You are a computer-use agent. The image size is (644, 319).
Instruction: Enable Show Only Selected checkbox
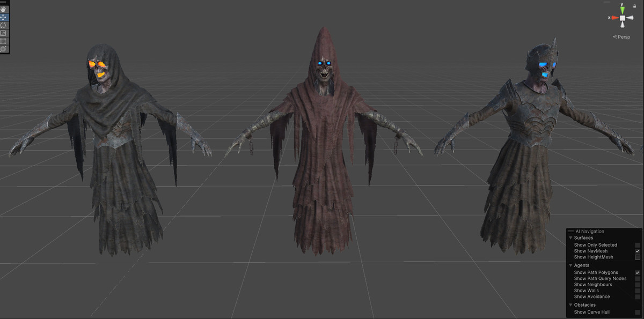point(638,245)
